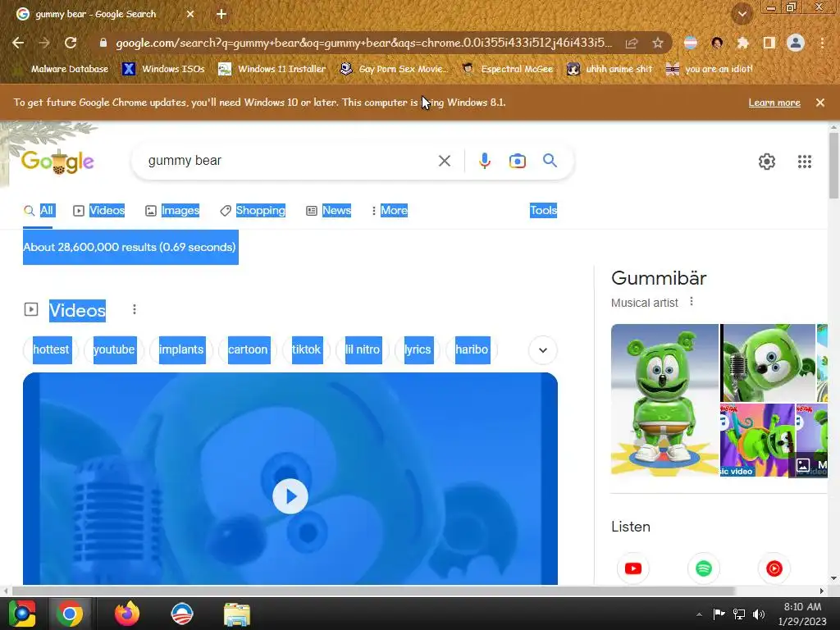Open the tab search dropdown arrow

coord(742,15)
